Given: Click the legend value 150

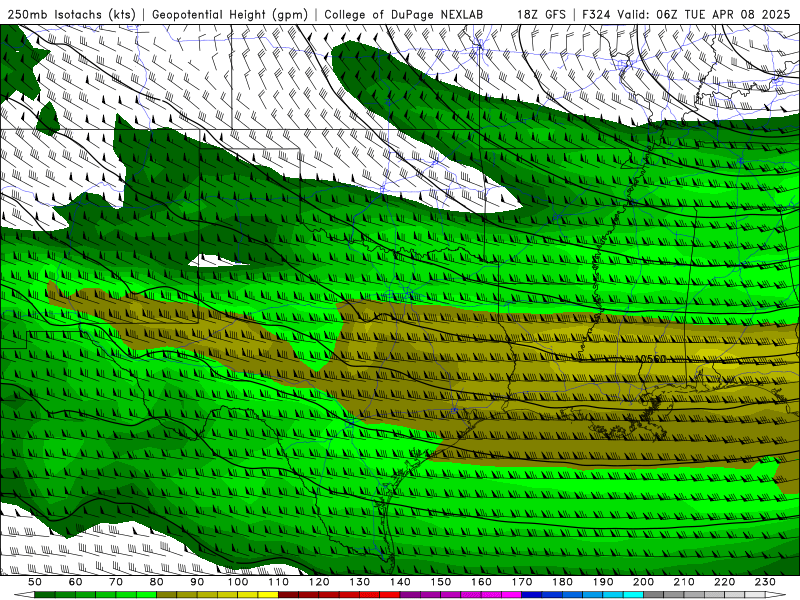Looking at the screenshot, I should pyautogui.click(x=440, y=582).
